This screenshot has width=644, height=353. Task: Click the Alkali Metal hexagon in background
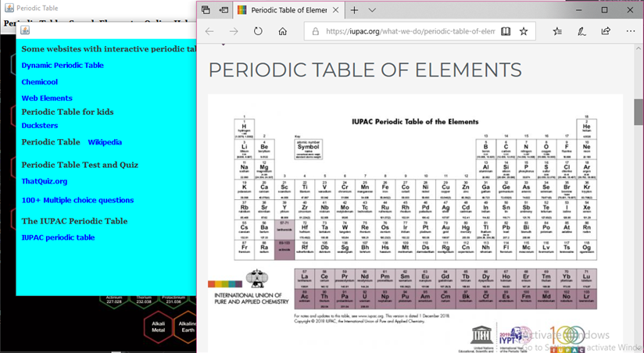158,326
